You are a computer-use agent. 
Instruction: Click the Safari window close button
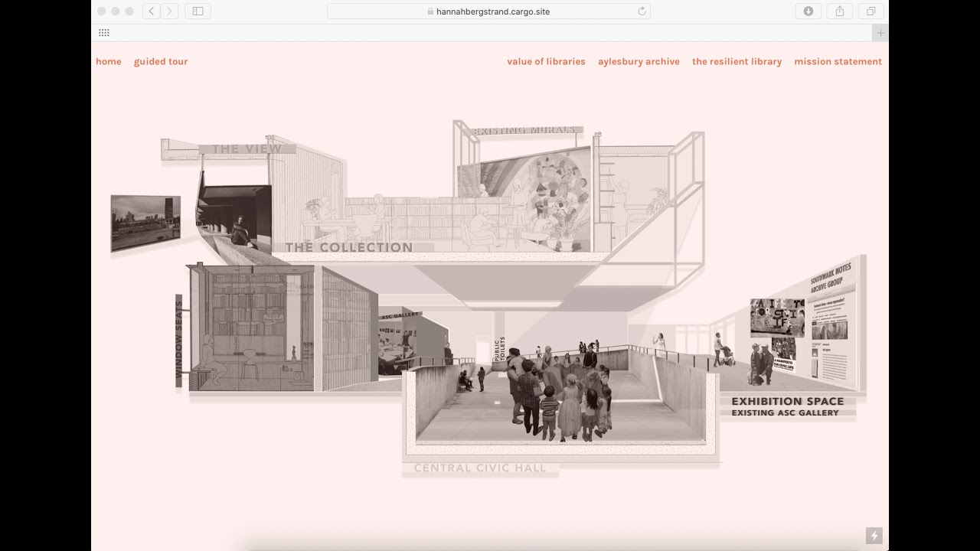click(x=102, y=11)
